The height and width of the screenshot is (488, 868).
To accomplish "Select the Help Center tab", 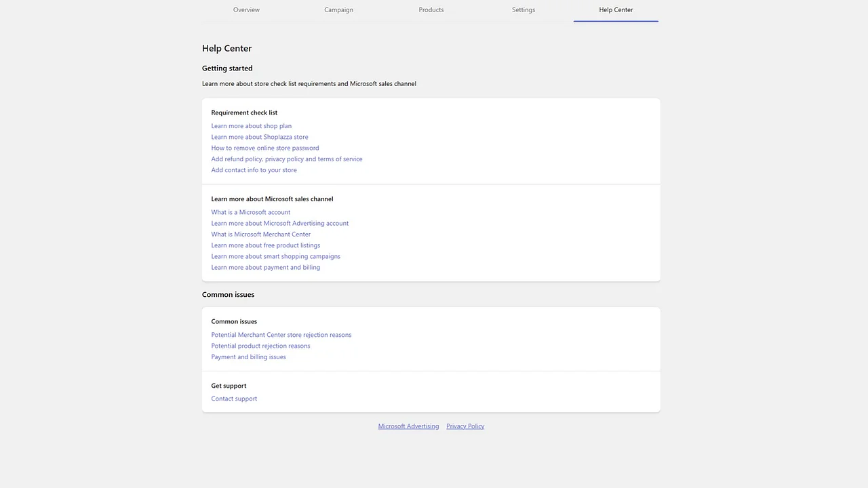I will [615, 9].
